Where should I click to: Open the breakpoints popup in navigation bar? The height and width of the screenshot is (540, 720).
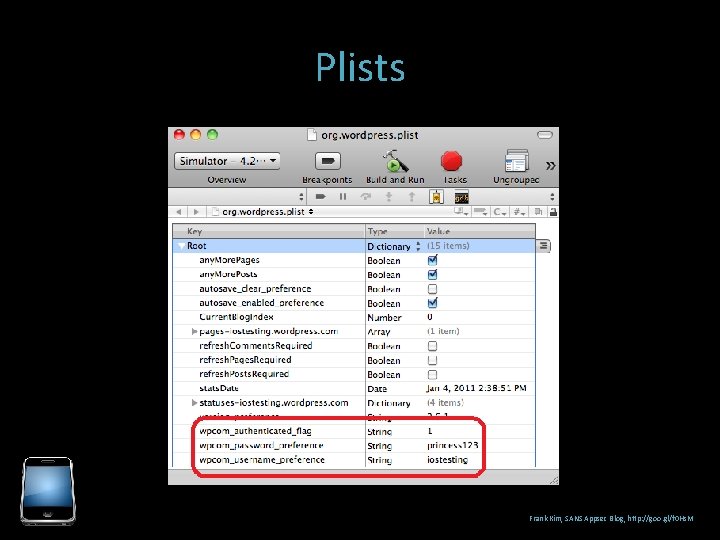[481, 212]
